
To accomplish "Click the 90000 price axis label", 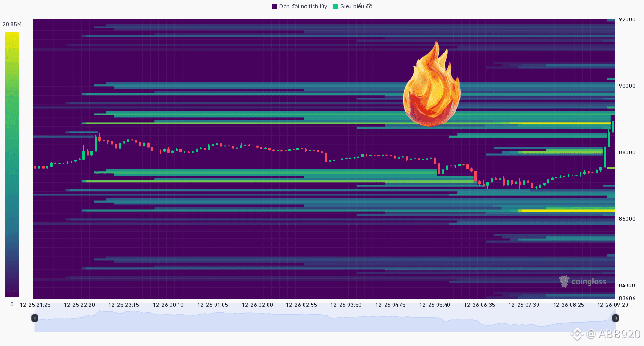I will pyautogui.click(x=627, y=86).
